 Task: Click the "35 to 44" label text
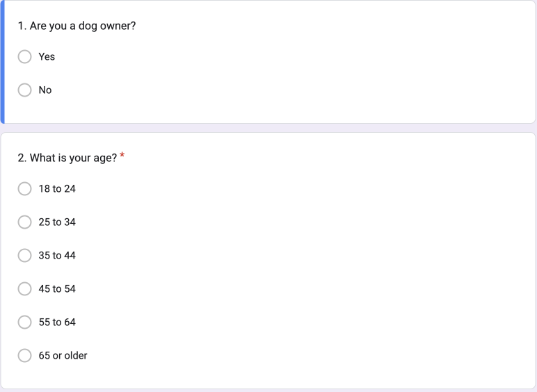click(57, 256)
